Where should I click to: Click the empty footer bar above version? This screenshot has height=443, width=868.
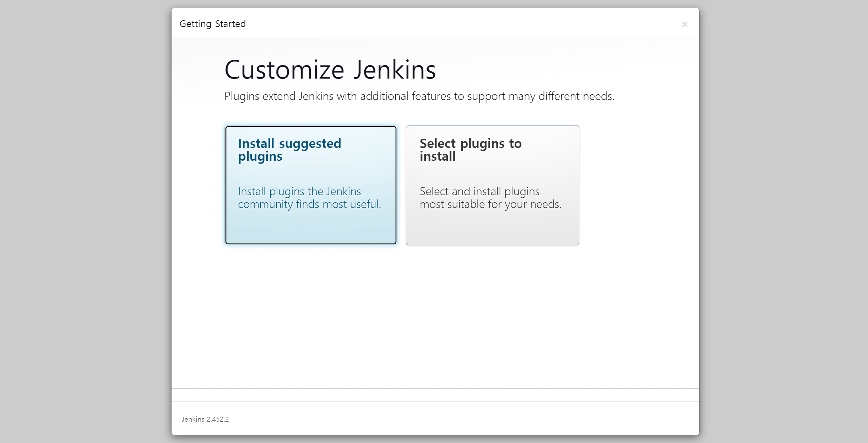click(435, 395)
